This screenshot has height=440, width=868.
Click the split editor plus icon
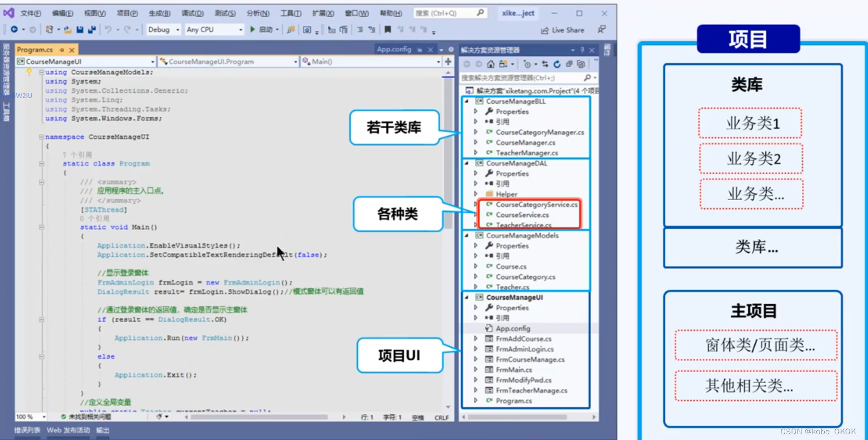pos(448,62)
